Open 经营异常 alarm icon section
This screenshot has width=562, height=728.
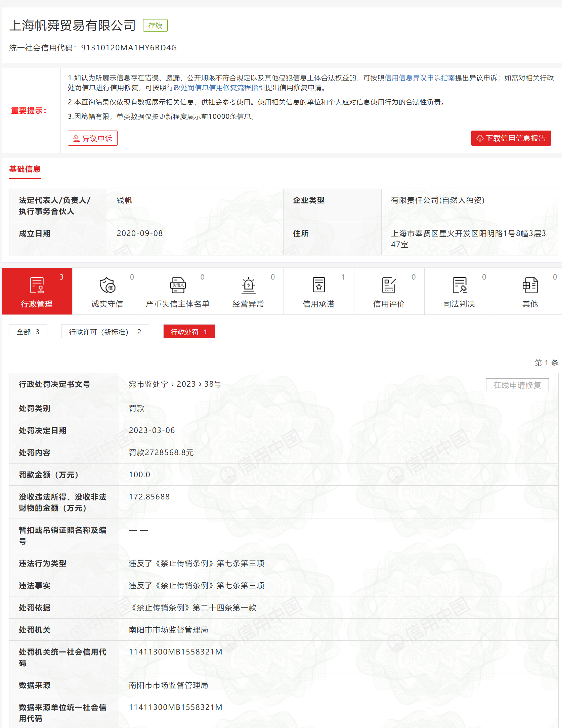click(x=248, y=286)
